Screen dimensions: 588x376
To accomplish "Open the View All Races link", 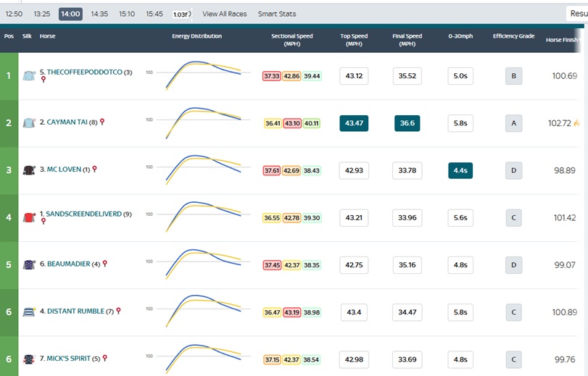I will [224, 14].
